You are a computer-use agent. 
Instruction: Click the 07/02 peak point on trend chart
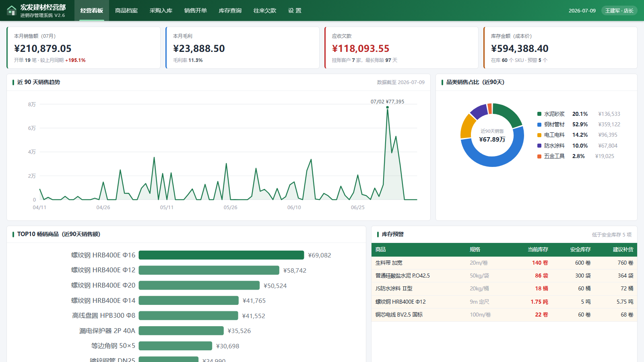click(387, 107)
